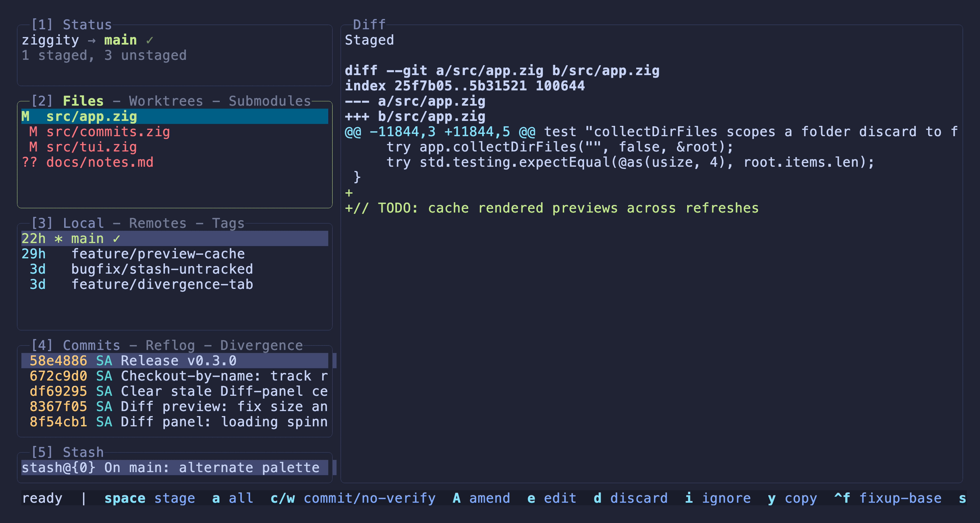The width and height of the screenshot is (980, 523).
Task: Click the Commits panel scrollbar thumb
Action: (x=335, y=361)
